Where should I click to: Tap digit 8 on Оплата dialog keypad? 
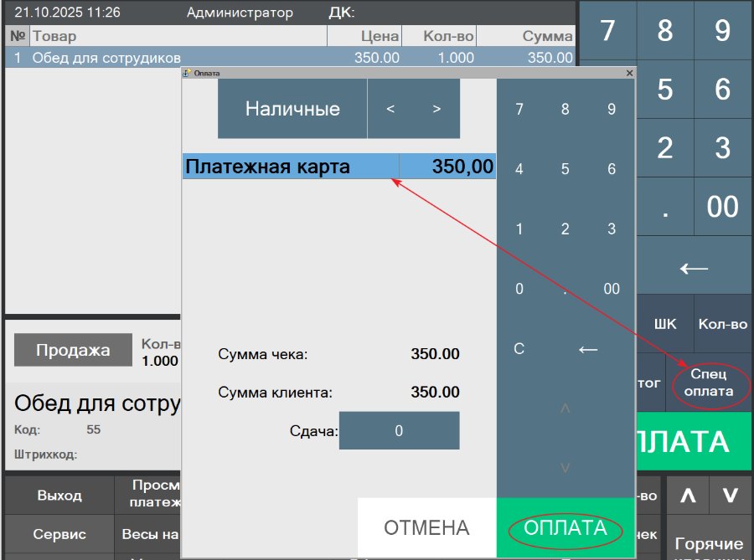click(565, 109)
